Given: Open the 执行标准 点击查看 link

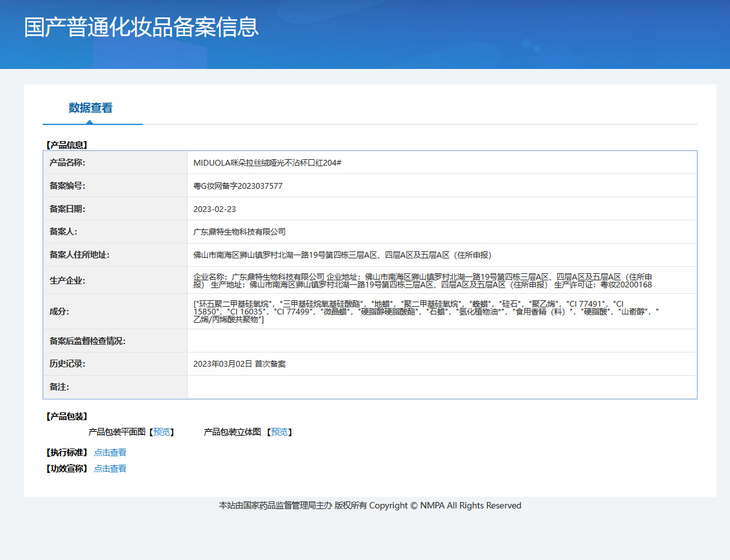Looking at the screenshot, I should click(x=110, y=452).
